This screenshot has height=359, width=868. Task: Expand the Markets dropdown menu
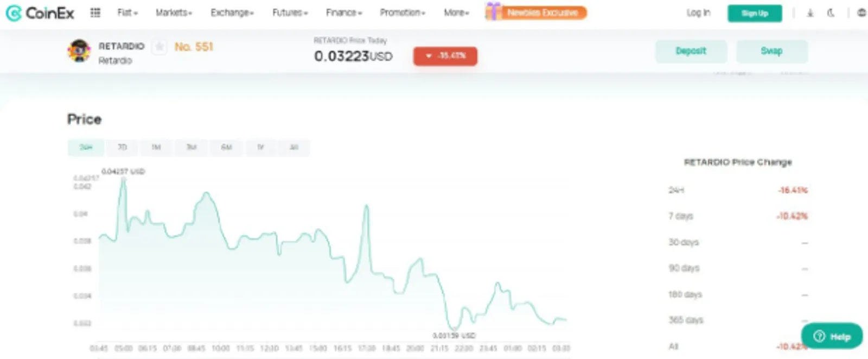[174, 12]
